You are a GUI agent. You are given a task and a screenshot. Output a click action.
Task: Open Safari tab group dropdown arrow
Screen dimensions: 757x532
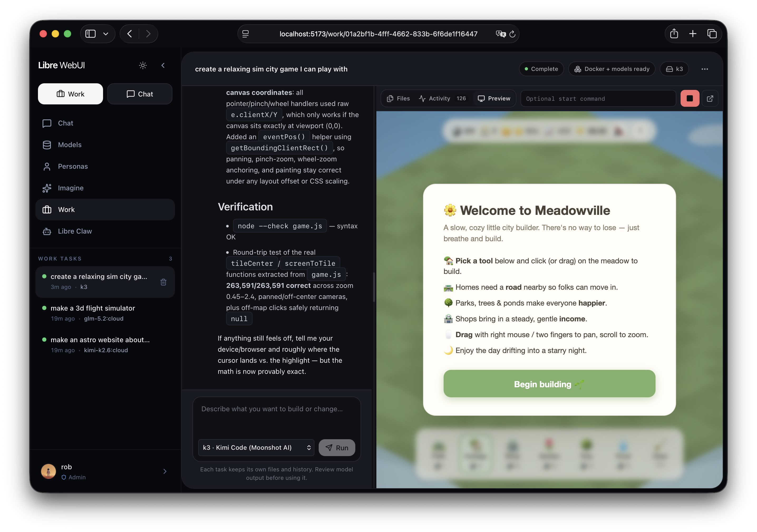click(106, 34)
